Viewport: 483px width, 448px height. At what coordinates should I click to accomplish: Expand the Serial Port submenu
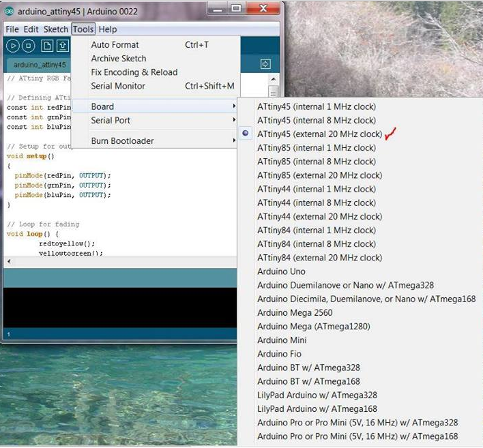coord(156,120)
